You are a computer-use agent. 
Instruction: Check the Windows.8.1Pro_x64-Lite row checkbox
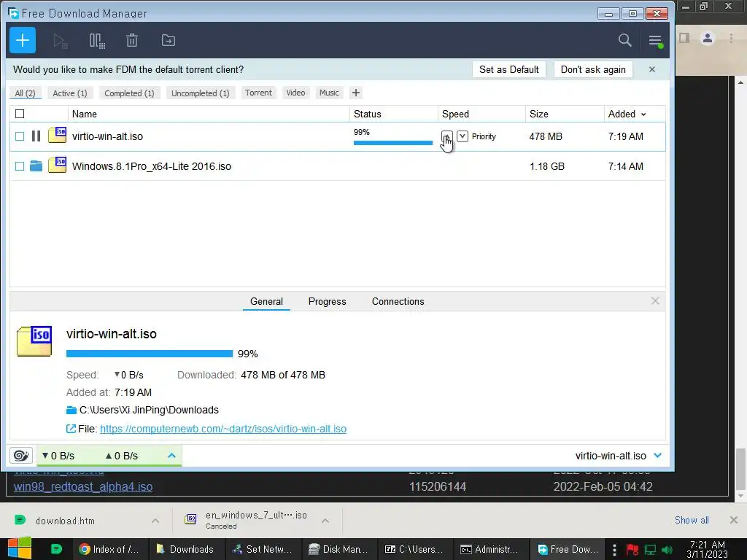[20, 166]
